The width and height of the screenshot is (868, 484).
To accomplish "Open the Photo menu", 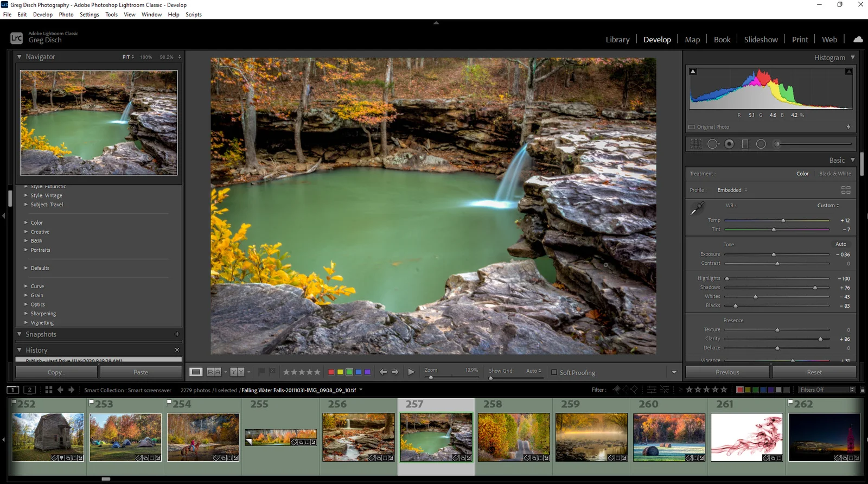I will (66, 15).
